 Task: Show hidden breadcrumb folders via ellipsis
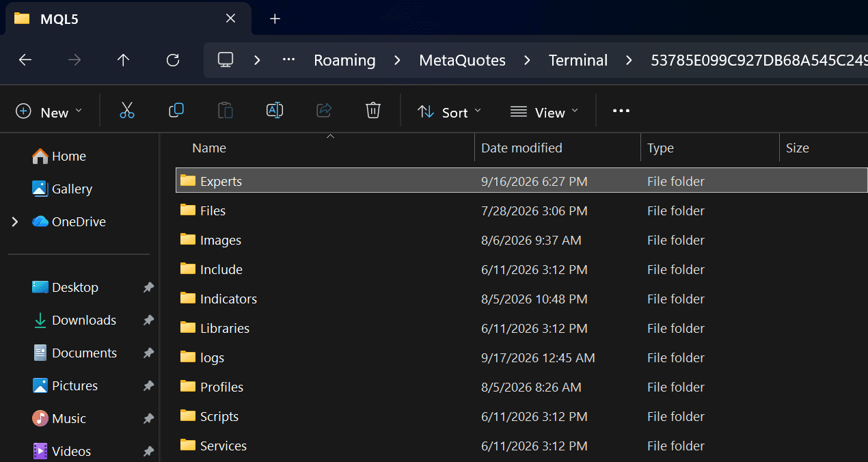[x=289, y=60]
